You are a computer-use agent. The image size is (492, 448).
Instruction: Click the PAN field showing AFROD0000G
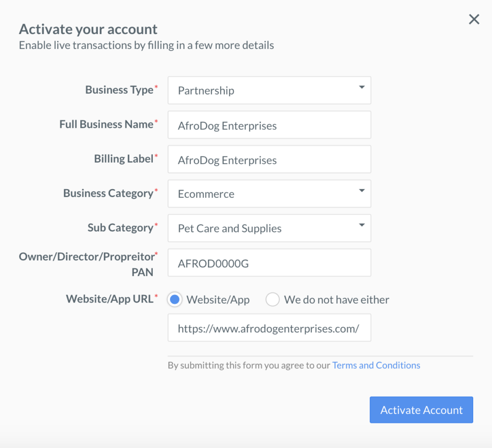click(x=269, y=263)
